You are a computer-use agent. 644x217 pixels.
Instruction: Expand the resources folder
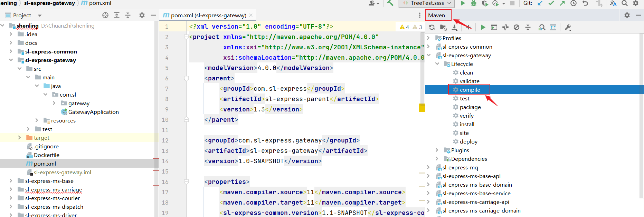click(x=37, y=120)
